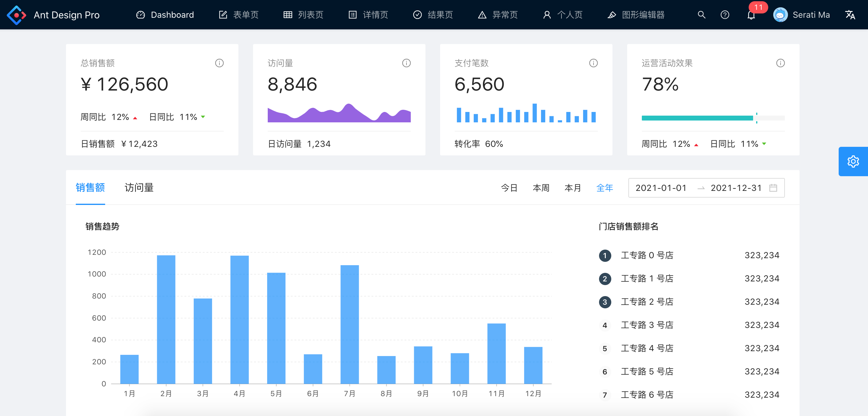
Task: Switch to the 访问量 tab
Action: 139,188
